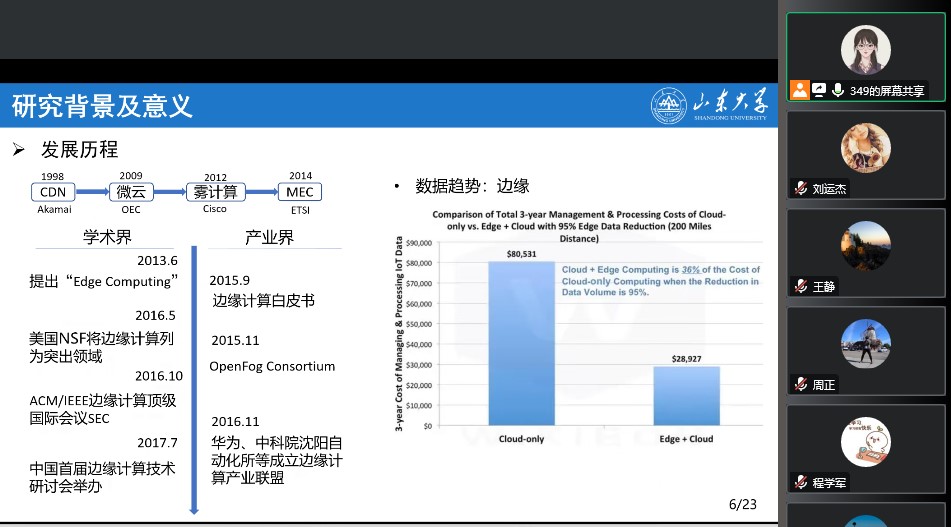951x527 pixels.
Task: Click the Shandong University round seal logo
Action: (668, 106)
